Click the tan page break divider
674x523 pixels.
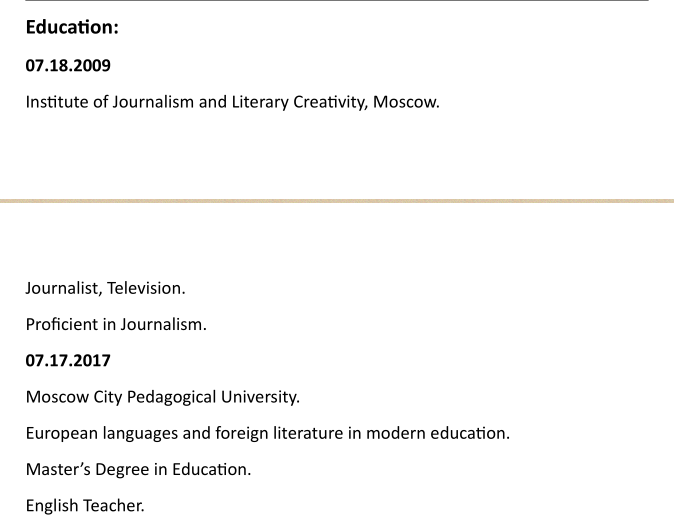pyautogui.click(x=337, y=201)
